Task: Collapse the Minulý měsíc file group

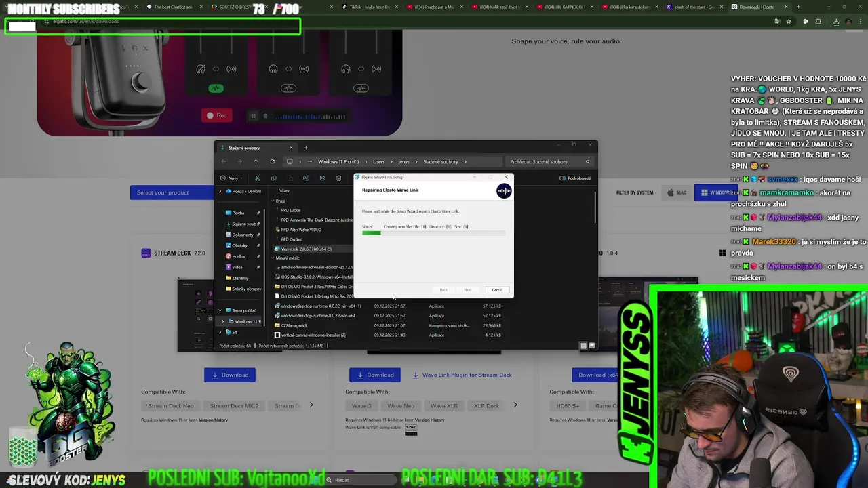Action: pyautogui.click(x=273, y=258)
